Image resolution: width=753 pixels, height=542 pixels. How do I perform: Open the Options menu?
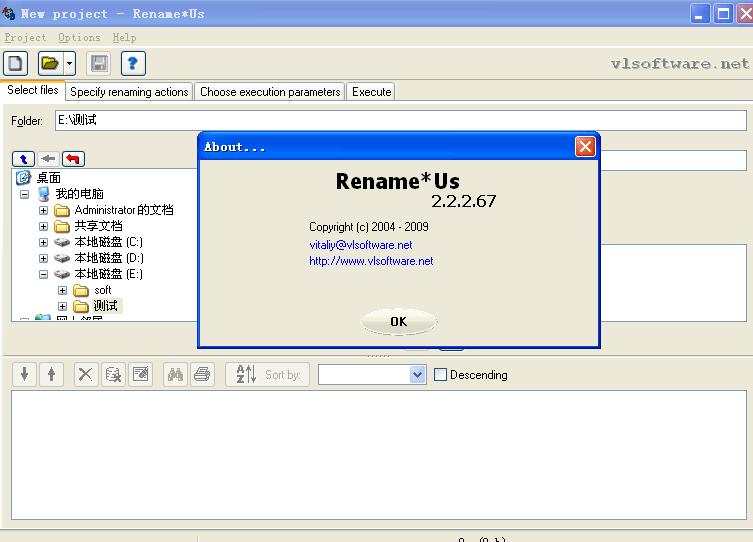[79, 37]
